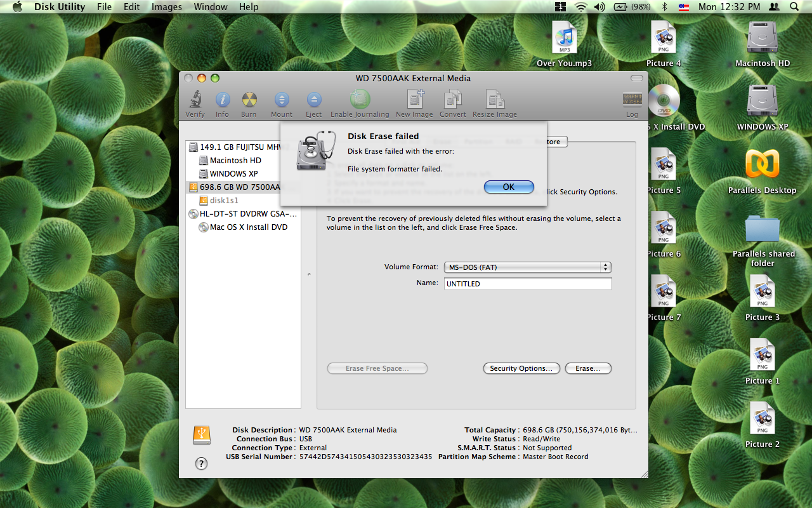Click the USB Serial Number value
The width and height of the screenshot is (812, 508).
pos(365,457)
